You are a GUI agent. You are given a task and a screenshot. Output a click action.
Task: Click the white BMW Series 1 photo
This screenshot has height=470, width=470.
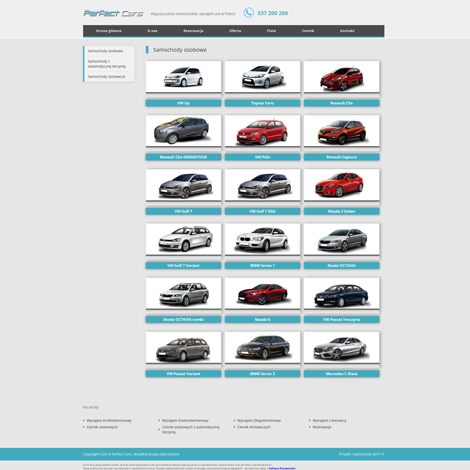pos(262,239)
